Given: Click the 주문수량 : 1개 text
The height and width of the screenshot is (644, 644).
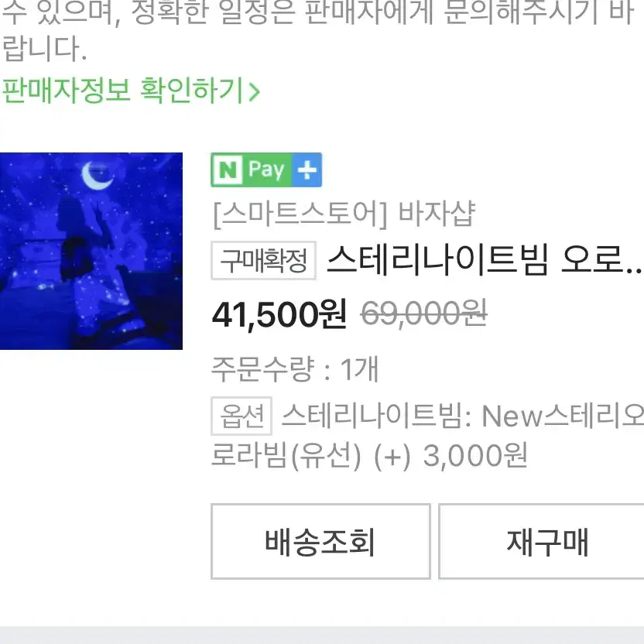Looking at the screenshot, I should coord(294,368).
